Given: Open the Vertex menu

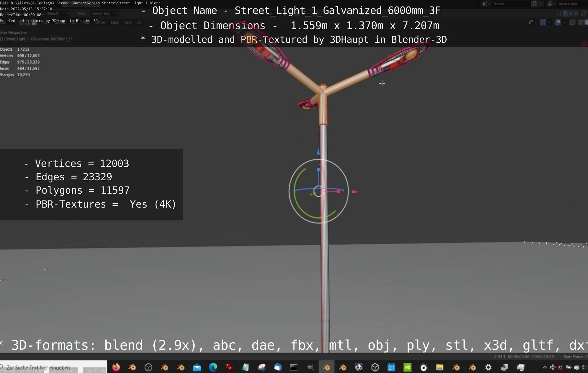Looking at the screenshot, I should [101, 22].
